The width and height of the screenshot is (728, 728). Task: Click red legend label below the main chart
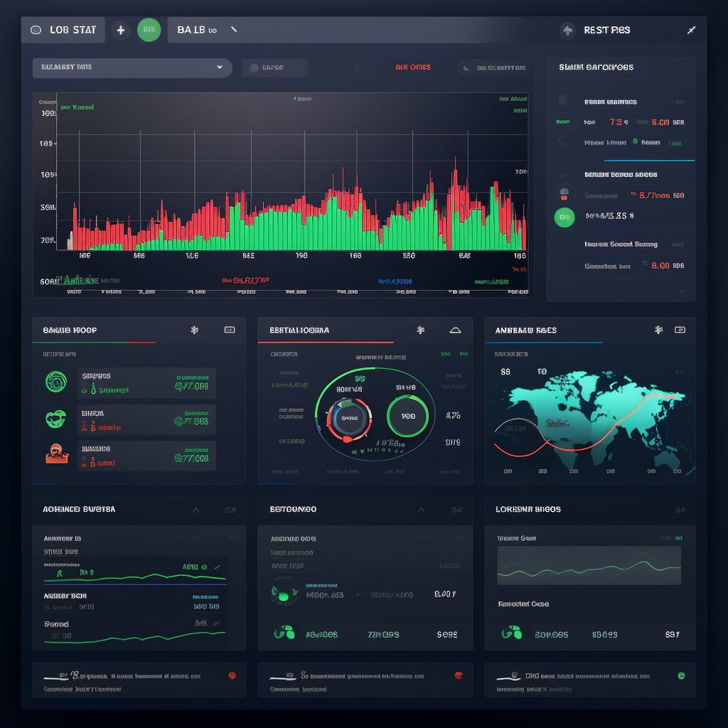[x=245, y=280]
